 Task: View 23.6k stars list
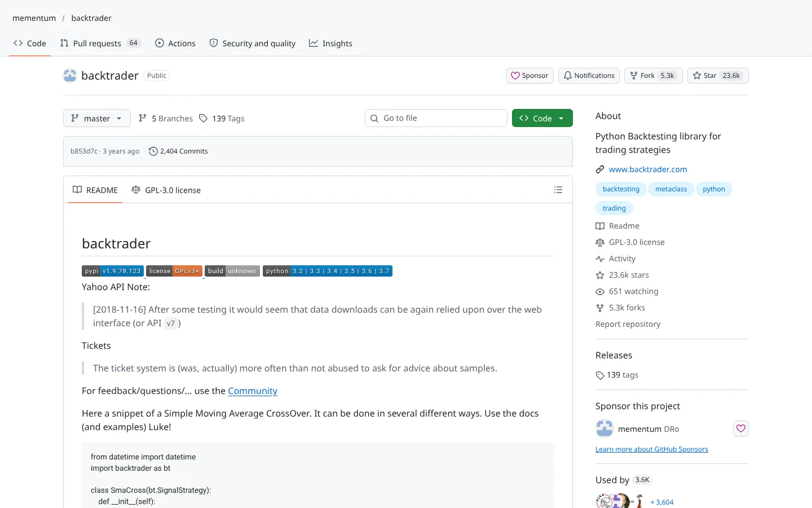coord(623,275)
